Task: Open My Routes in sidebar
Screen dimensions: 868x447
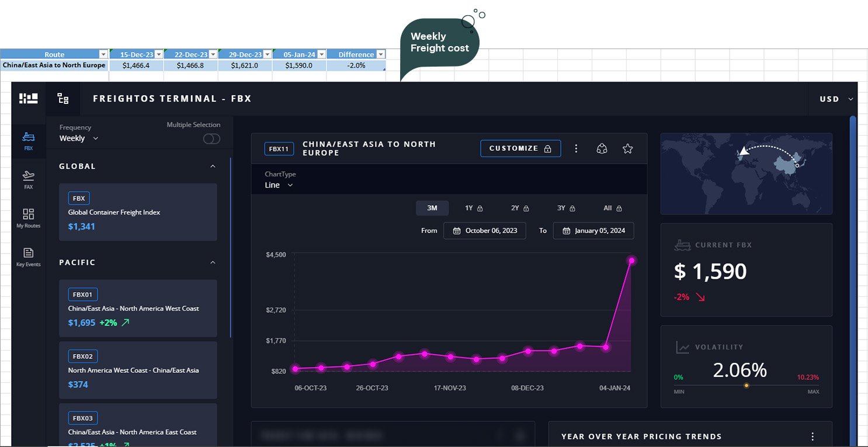Action: [28, 218]
